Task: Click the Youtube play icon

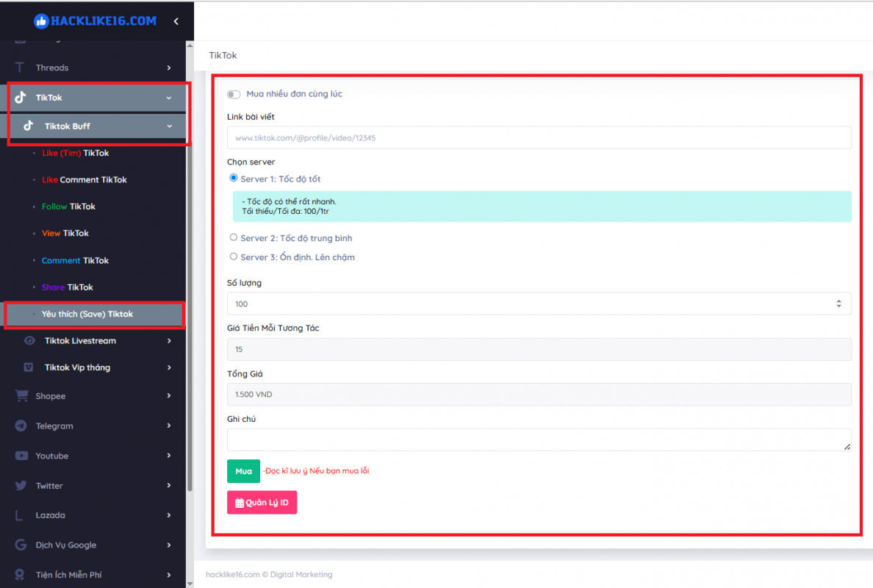Action: tap(21, 456)
